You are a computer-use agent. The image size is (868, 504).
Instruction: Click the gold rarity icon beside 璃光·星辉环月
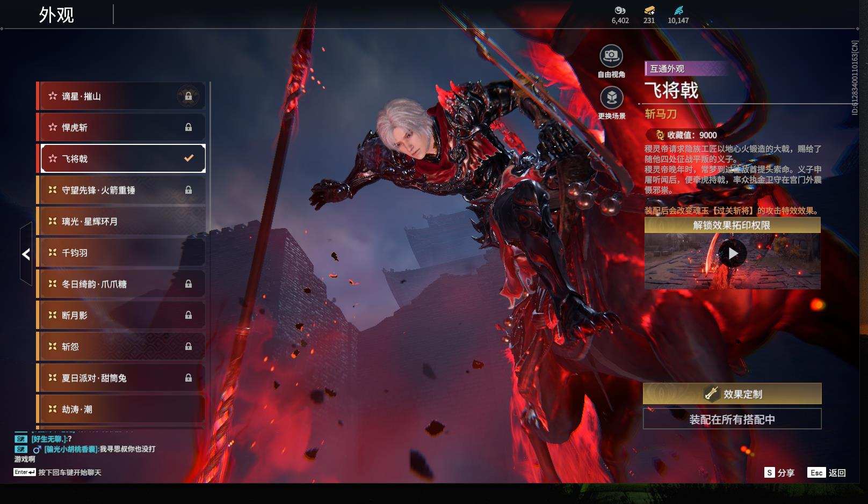click(x=53, y=221)
